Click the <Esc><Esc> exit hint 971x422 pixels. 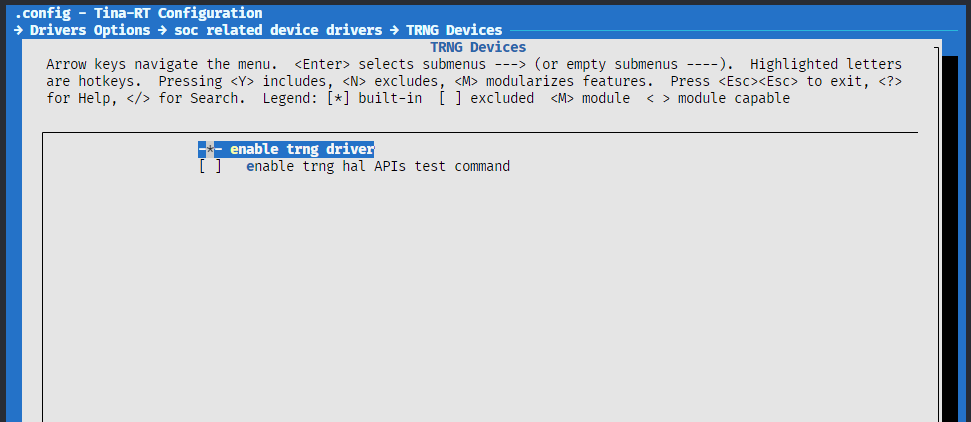click(x=758, y=81)
